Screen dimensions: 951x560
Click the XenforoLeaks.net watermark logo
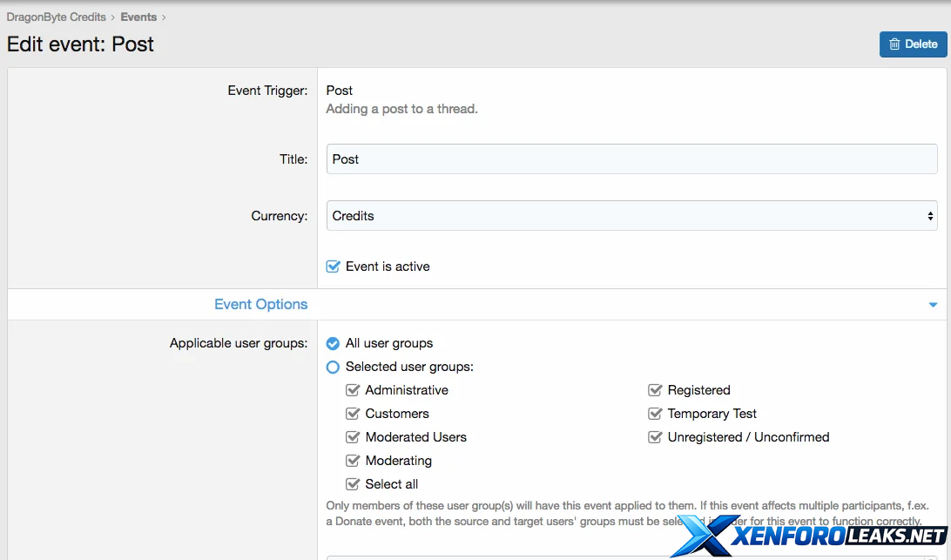tap(810, 536)
